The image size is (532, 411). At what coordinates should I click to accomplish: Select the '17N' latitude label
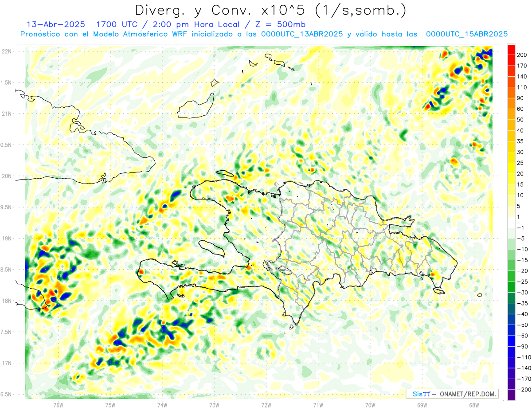[7, 363]
